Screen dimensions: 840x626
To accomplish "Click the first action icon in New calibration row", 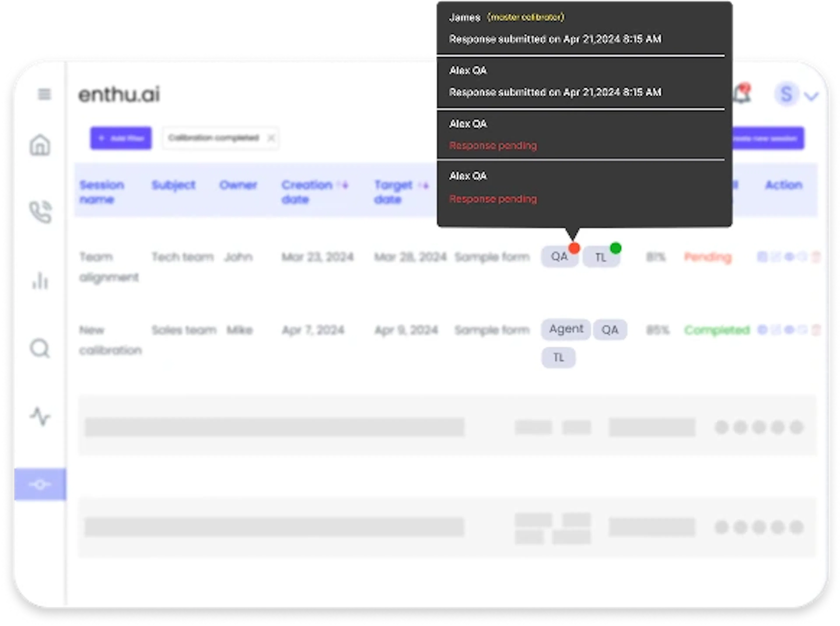I will 762,330.
